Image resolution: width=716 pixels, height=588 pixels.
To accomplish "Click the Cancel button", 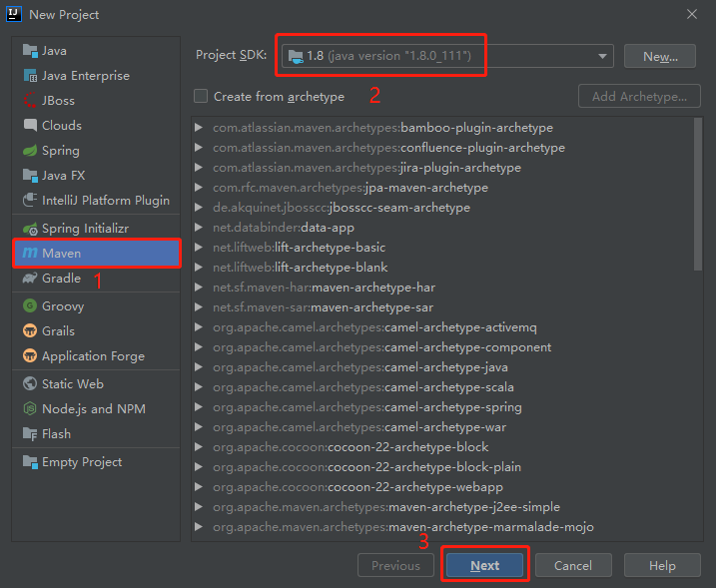I will click(573, 565).
